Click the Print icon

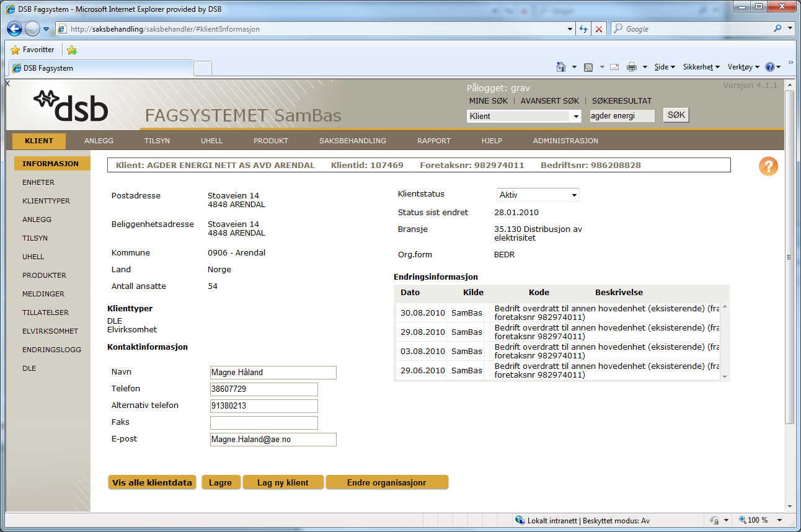(632, 67)
